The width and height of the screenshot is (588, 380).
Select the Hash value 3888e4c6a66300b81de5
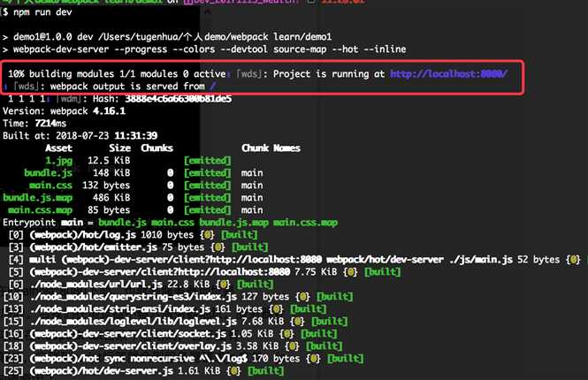point(178,99)
